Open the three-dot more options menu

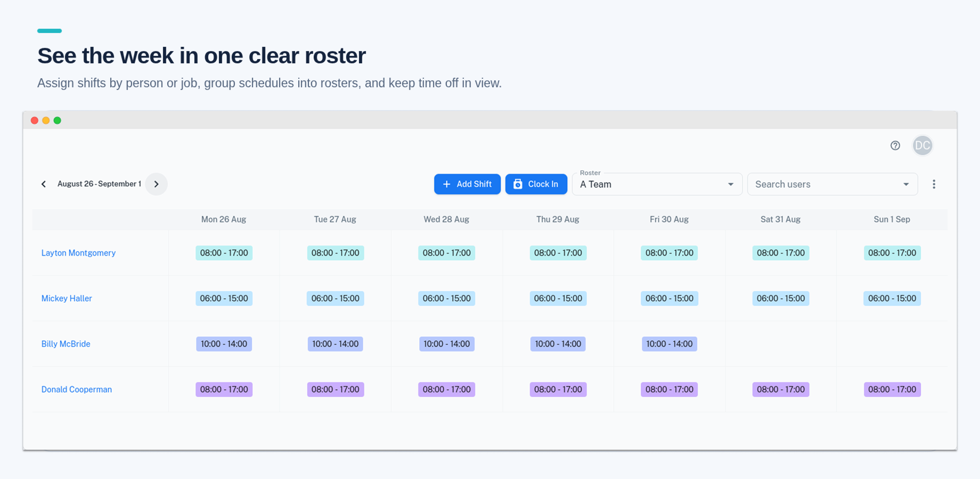pos(934,184)
